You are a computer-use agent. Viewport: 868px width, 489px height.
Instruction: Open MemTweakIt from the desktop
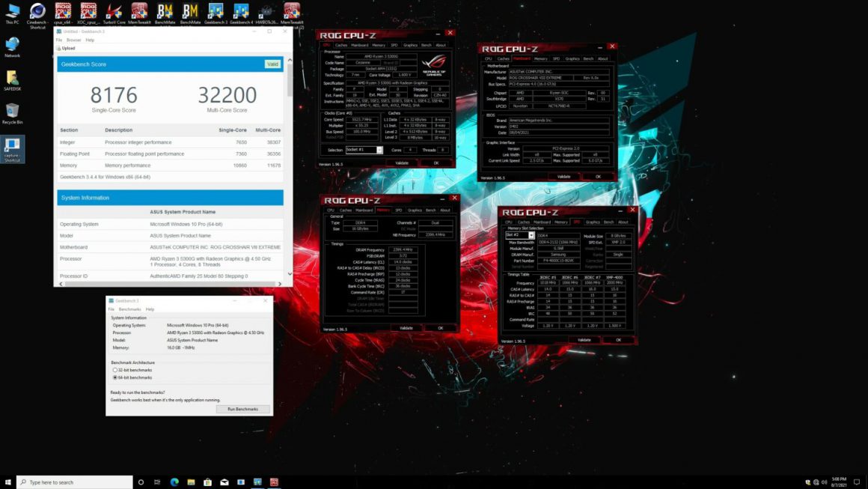click(x=138, y=11)
